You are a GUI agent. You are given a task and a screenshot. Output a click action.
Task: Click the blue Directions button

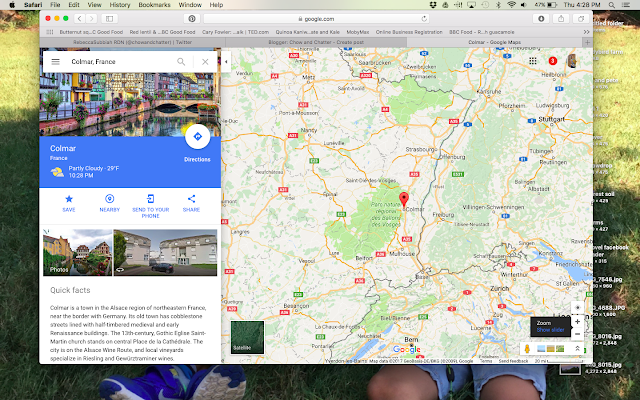(x=197, y=136)
